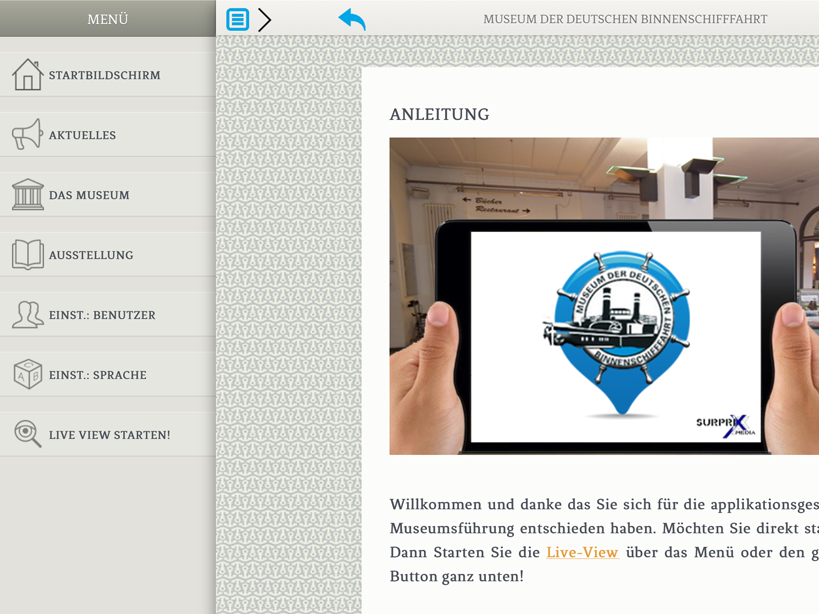Click the megaphone icon beside Aktuelles
Image resolution: width=819 pixels, height=614 pixels.
[27, 135]
